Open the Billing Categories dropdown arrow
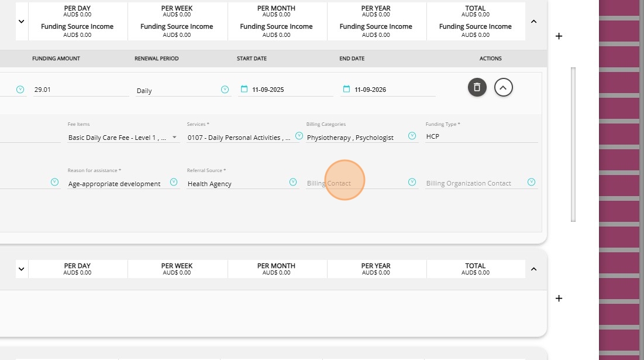The width and height of the screenshot is (644, 360). (x=412, y=136)
